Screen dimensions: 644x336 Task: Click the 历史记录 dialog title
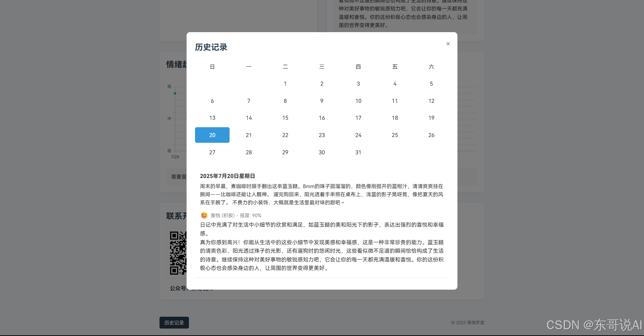tap(211, 47)
